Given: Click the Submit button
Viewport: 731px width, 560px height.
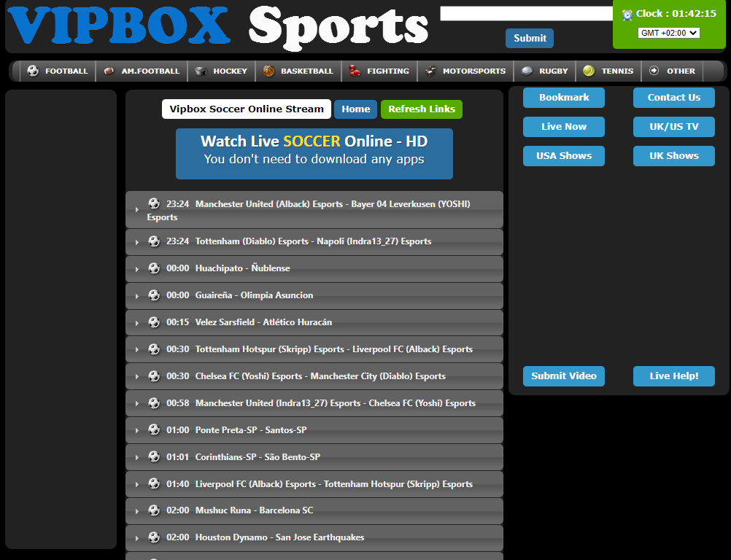Looking at the screenshot, I should pos(530,38).
